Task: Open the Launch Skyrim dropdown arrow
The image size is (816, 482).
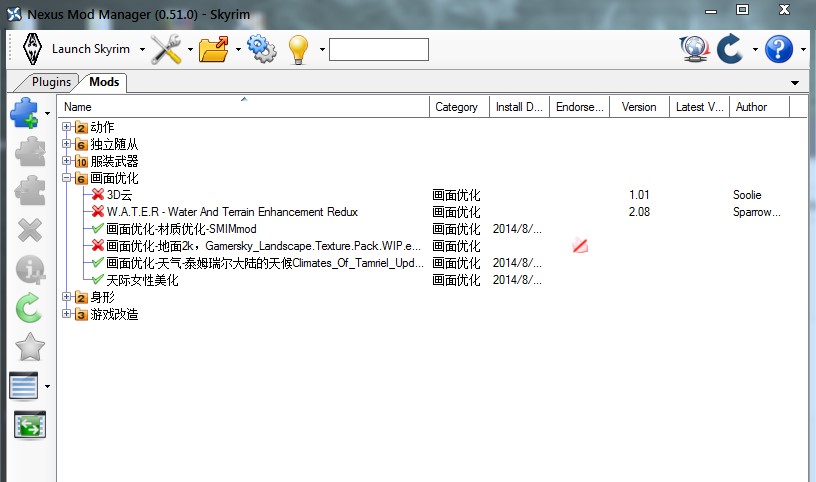Action: tap(142, 49)
